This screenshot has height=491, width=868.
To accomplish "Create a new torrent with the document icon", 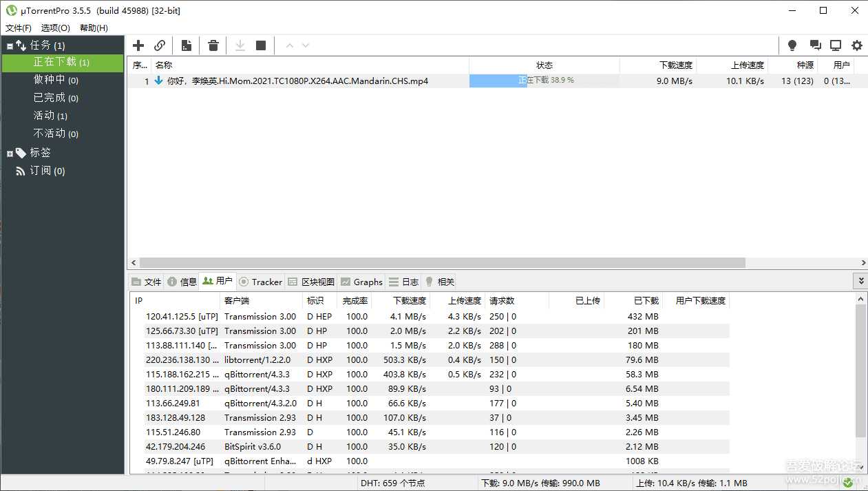I will point(186,45).
